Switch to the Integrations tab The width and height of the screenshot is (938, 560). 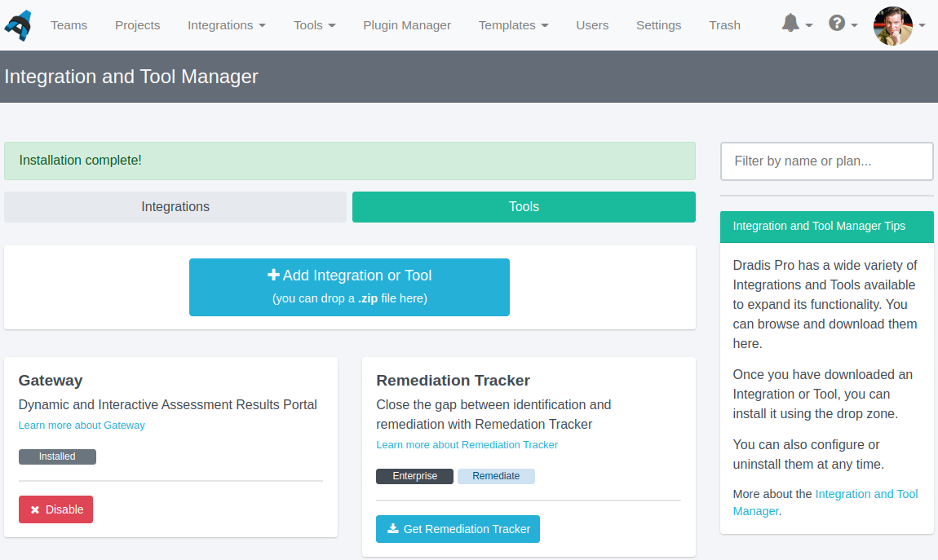point(175,207)
